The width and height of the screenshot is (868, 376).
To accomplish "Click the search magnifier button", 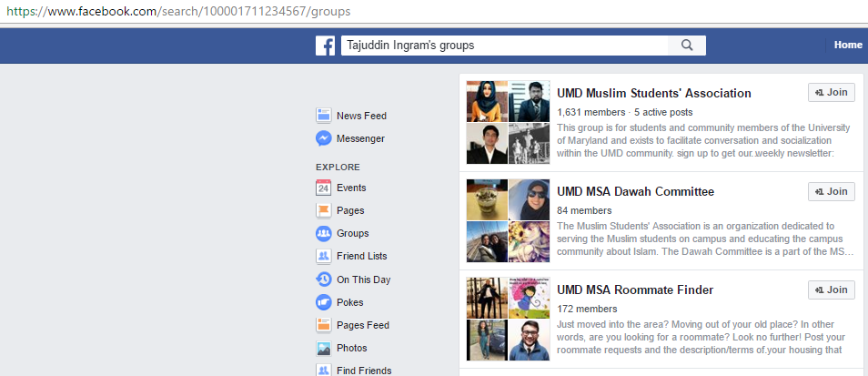I will click(x=687, y=46).
